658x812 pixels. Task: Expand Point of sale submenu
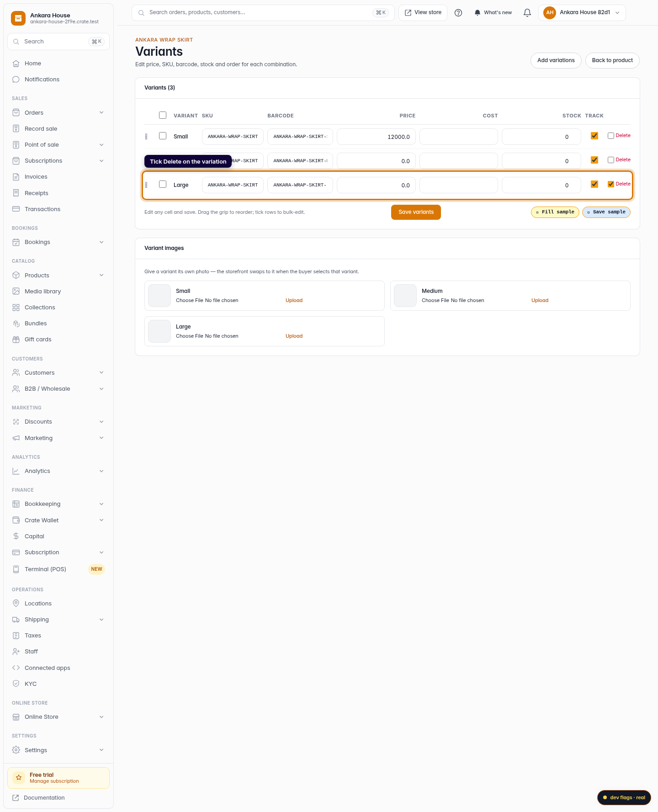click(58, 145)
